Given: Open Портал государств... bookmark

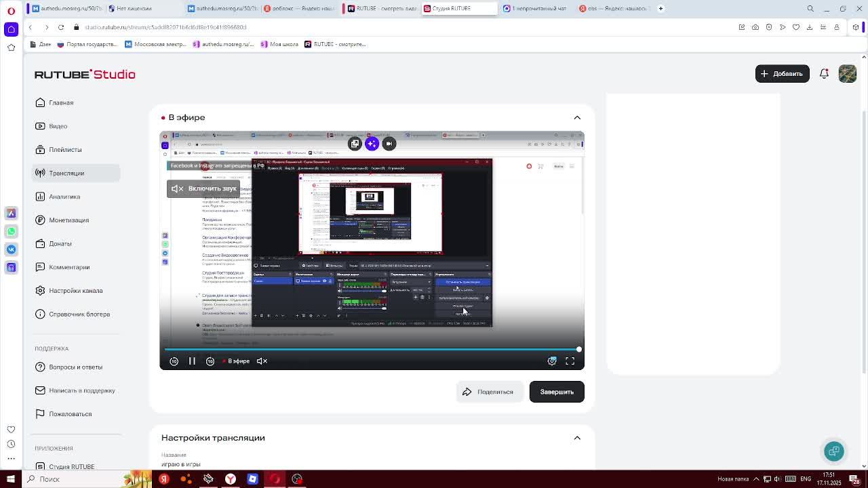Looking at the screenshot, I should pos(87,44).
